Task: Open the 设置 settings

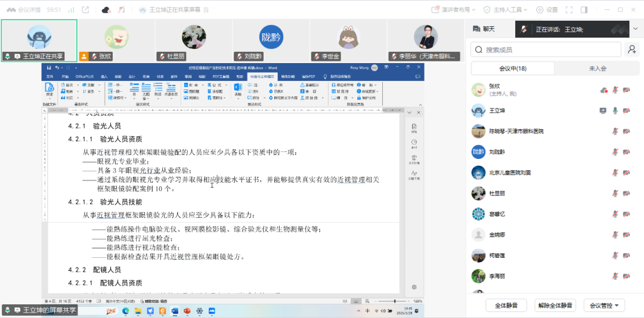Action: coord(547,10)
